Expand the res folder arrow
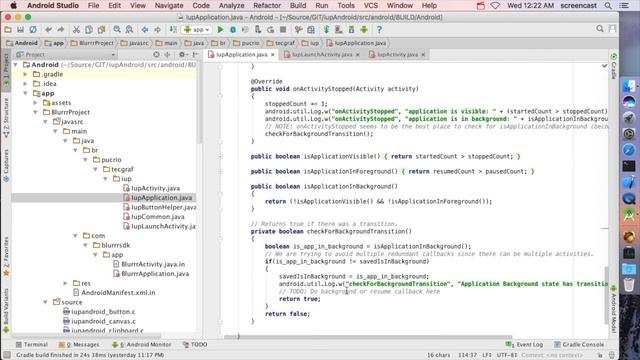This screenshot has width=640, height=360. [x=65, y=283]
